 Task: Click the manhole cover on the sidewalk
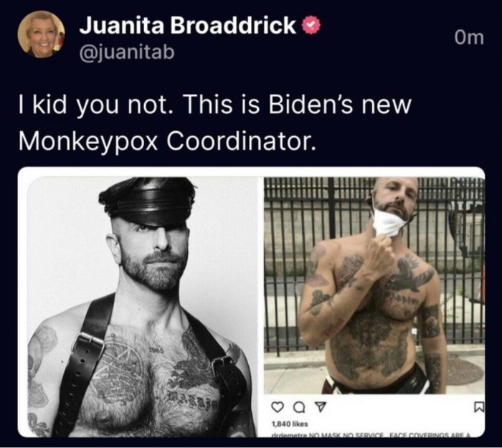pos(465,371)
